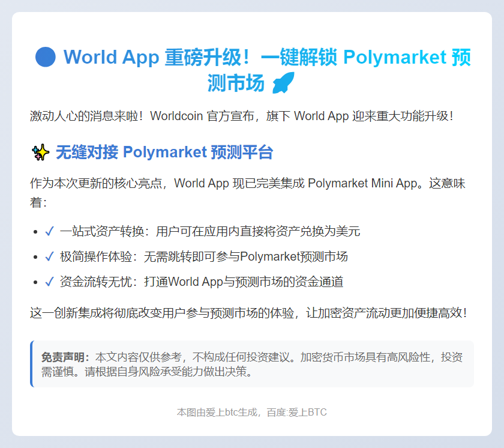This screenshot has width=504, height=448.
Task: Click the intro sentence starting 激动人心的消息来啦
Action: click(241, 116)
